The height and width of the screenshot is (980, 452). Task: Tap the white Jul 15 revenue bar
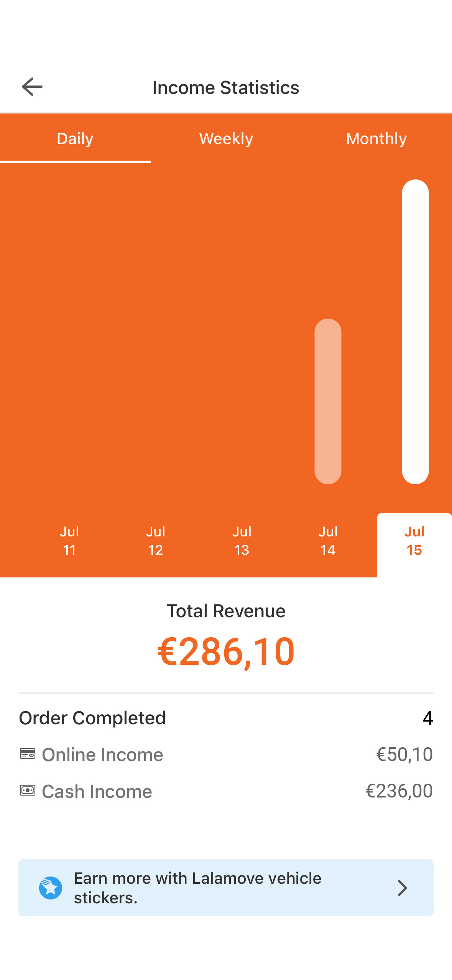click(x=415, y=332)
